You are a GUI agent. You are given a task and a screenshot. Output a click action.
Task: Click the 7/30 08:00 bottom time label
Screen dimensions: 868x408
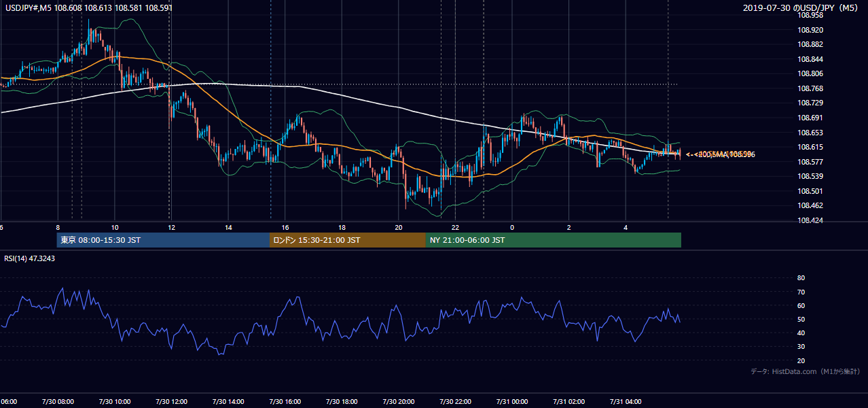(x=57, y=401)
